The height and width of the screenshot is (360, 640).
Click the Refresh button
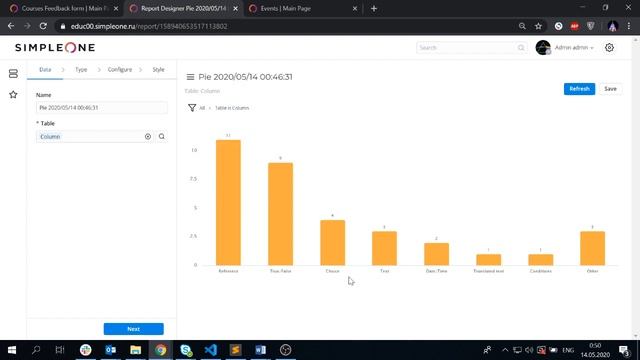tap(579, 89)
